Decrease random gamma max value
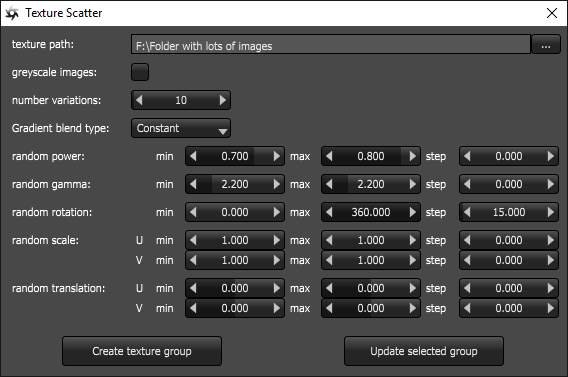The image size is (568, 377). (x=329, y=184)
